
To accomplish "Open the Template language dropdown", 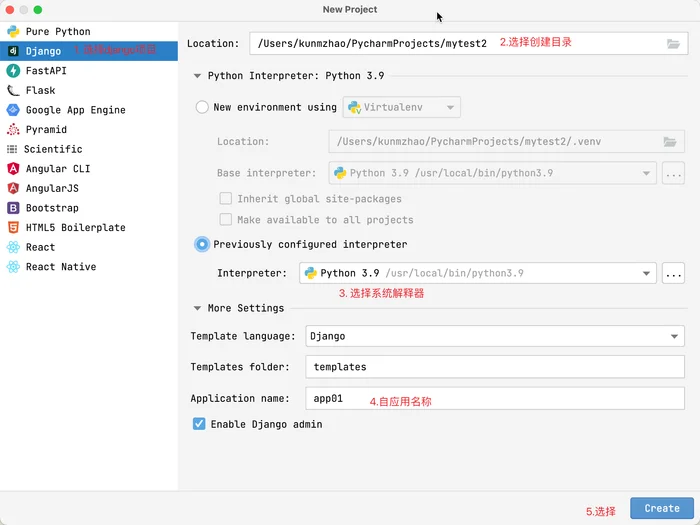I will tap(495, 336).
